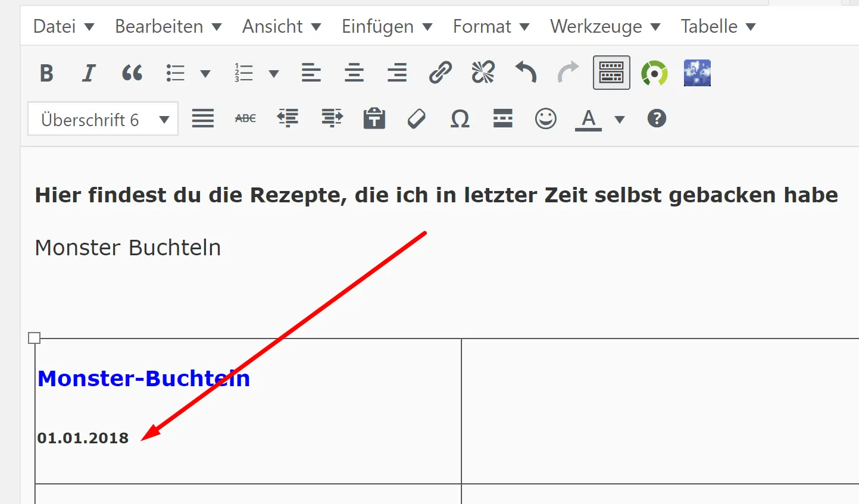Clear formatting with eraser icon
Viewport: 859px width, 504px height.
tap(417, 118)
